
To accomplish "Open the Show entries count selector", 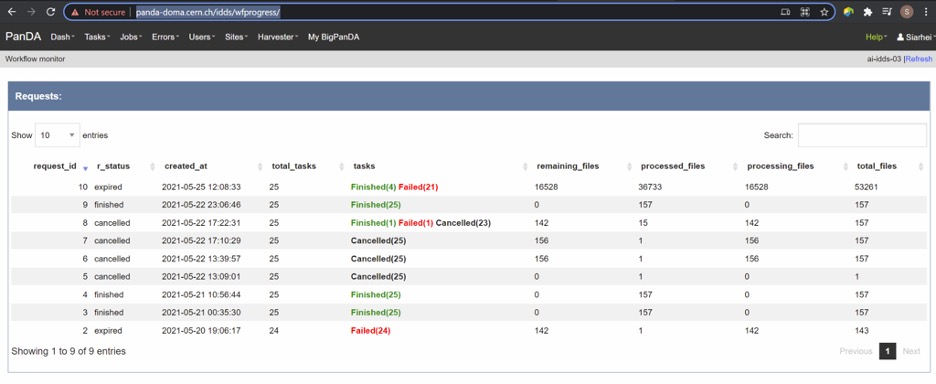I will 57,135.
